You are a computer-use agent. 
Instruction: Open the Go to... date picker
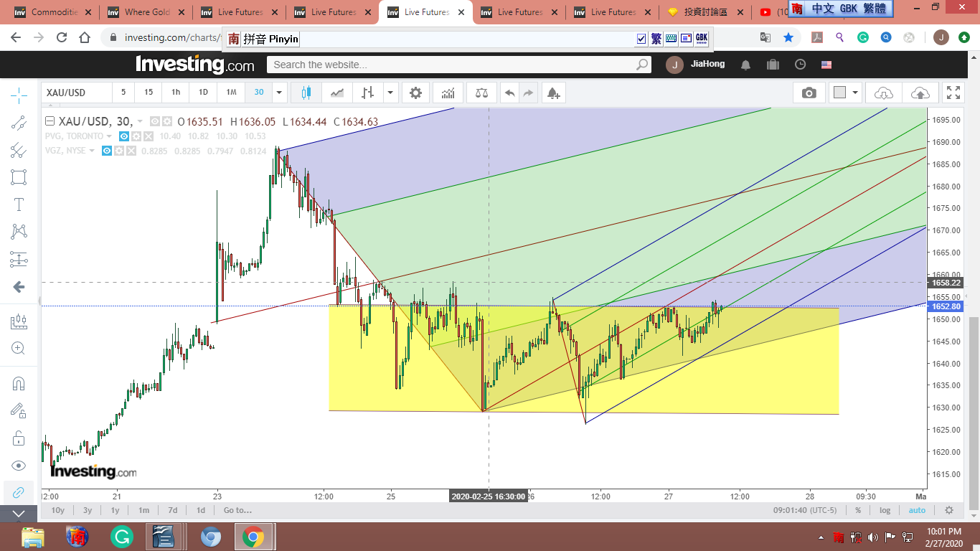pyautogui.click(x=237, y=510)
